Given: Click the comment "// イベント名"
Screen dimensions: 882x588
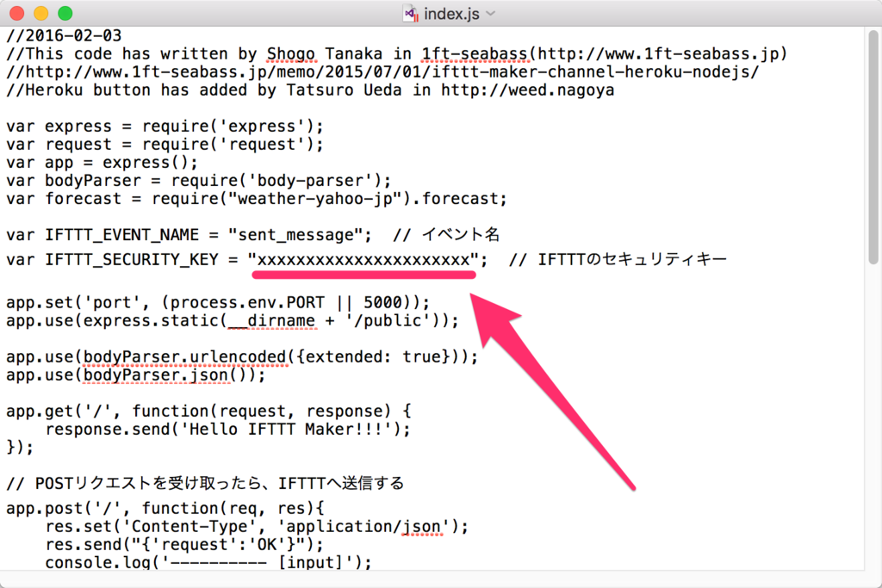Looking at the screenshot, I should [x=446, y=234].
